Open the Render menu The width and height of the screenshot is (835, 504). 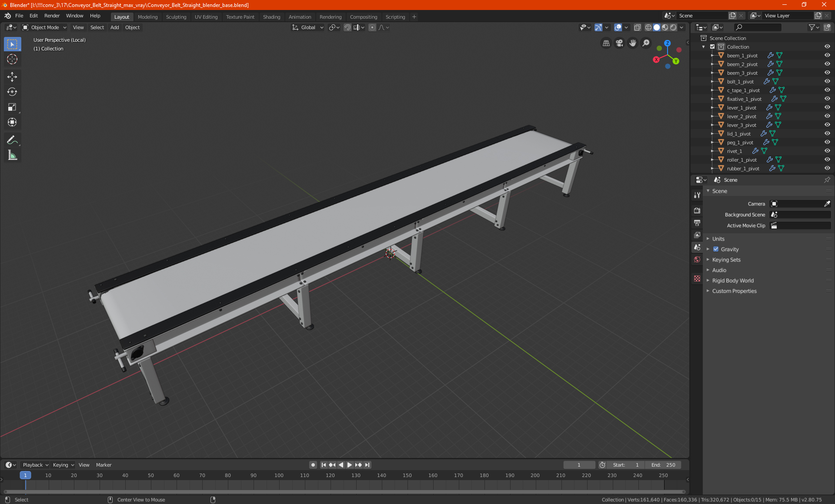(x=52, y=16)
